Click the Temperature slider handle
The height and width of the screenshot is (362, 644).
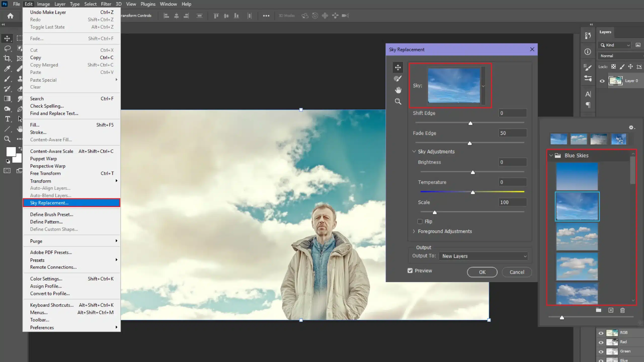pyautogui.click(x=473, y=192)
